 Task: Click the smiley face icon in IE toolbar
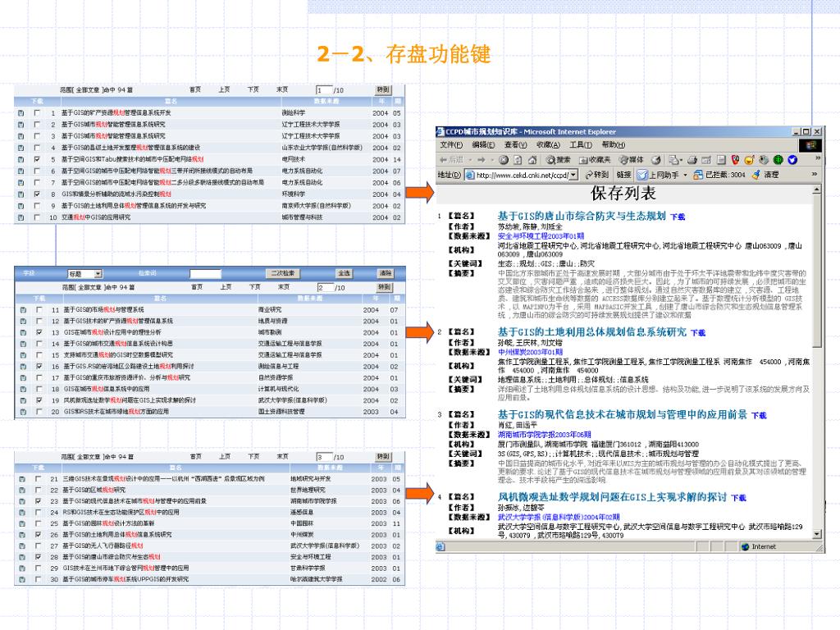tap(749, 160)
